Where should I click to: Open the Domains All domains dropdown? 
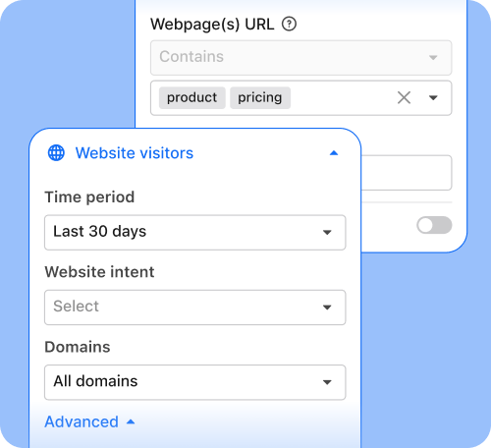[x=195, y=382]
